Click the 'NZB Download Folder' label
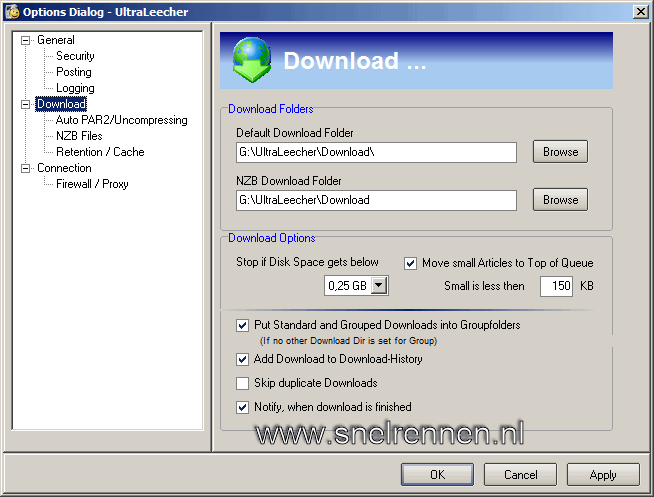This screenshot has width=654, height=497. 289,181
